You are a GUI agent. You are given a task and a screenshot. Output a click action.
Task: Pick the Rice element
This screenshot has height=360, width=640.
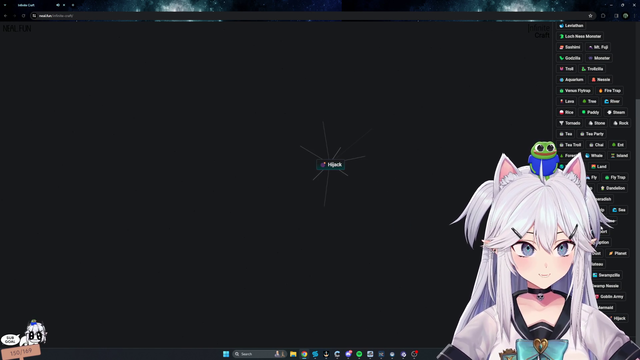(566, 112)
